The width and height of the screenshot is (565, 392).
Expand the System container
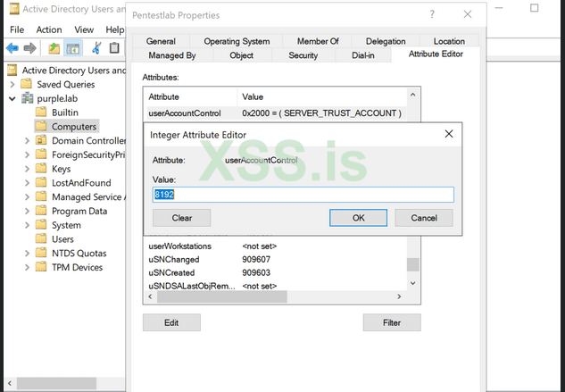click(x=27, y=225)
